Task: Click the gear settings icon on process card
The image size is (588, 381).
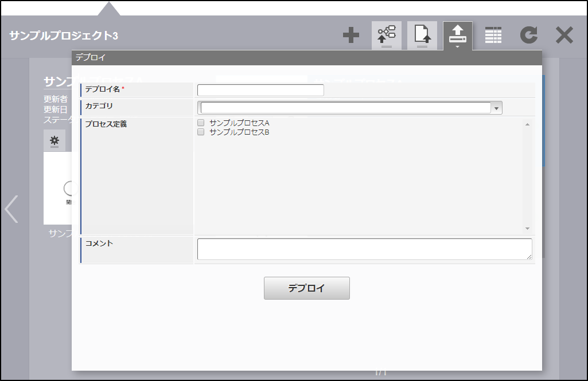Action: tap(54, 141)
